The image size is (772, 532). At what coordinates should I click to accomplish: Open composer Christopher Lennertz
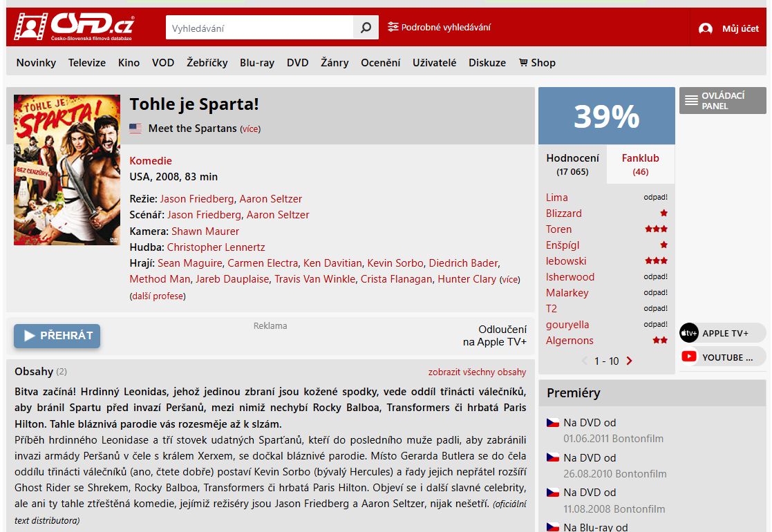[216, 247]
